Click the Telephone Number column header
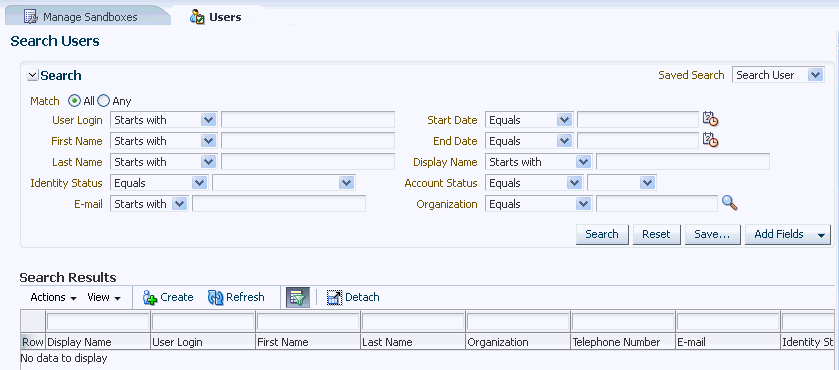 (622, 342)
